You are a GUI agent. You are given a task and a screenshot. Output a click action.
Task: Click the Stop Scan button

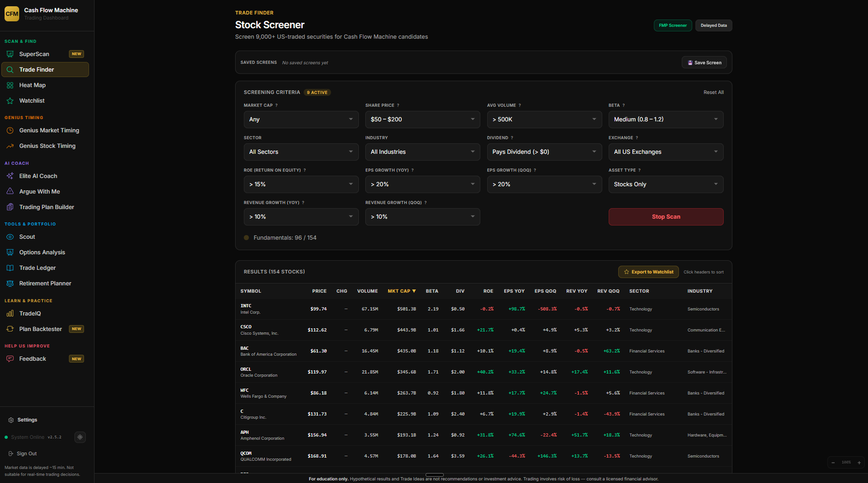pos(666,217)
